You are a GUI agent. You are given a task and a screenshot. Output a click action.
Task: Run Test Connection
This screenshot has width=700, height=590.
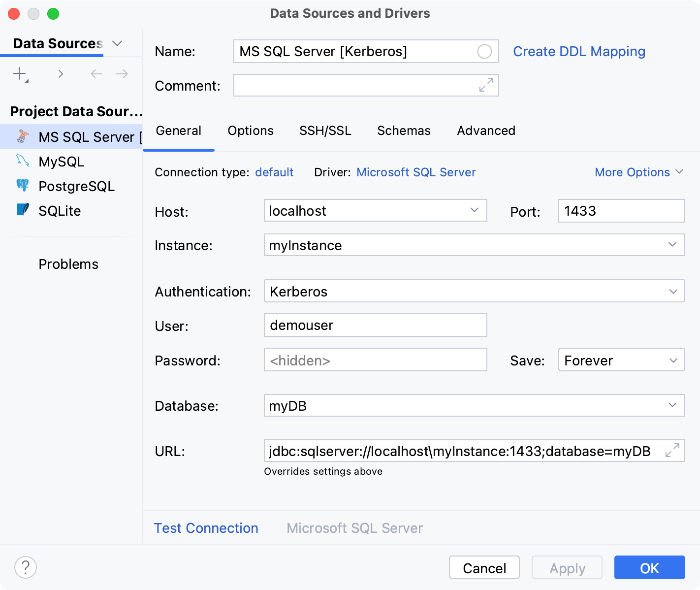coord(206,528)
